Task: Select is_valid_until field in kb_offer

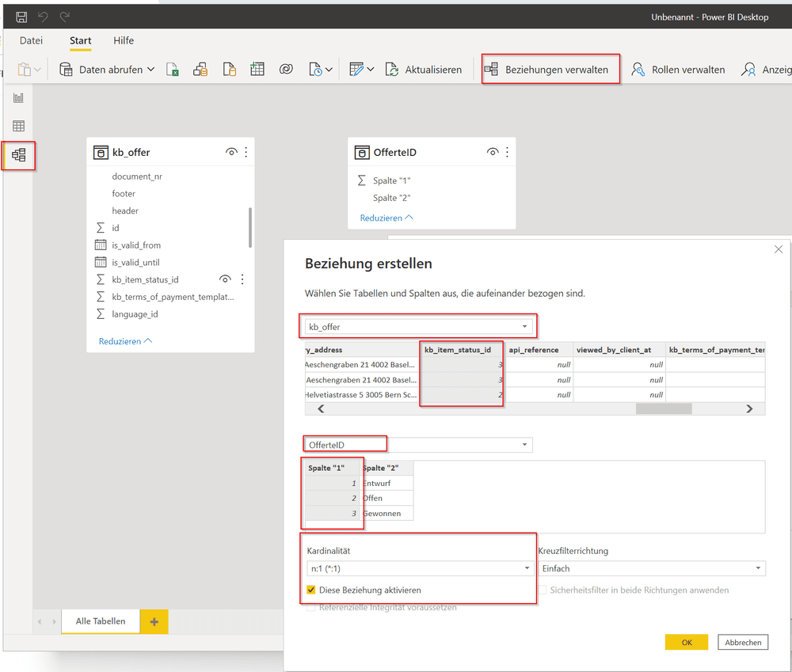Action: click(135, 263)
